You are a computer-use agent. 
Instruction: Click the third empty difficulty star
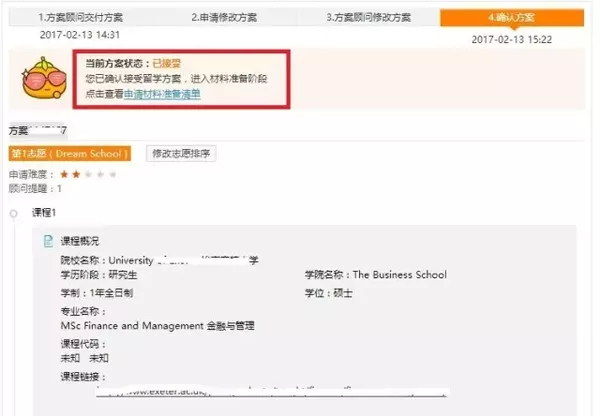click(87, 174)
